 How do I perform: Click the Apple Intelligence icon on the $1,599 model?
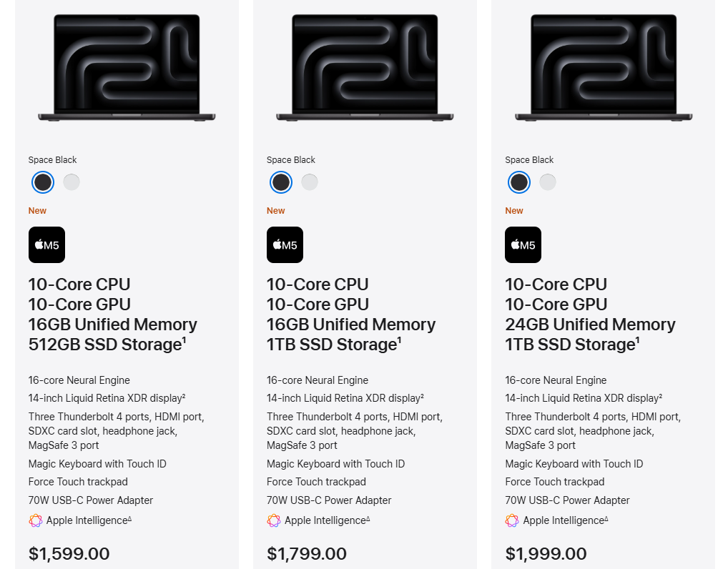tap(36, 520)
